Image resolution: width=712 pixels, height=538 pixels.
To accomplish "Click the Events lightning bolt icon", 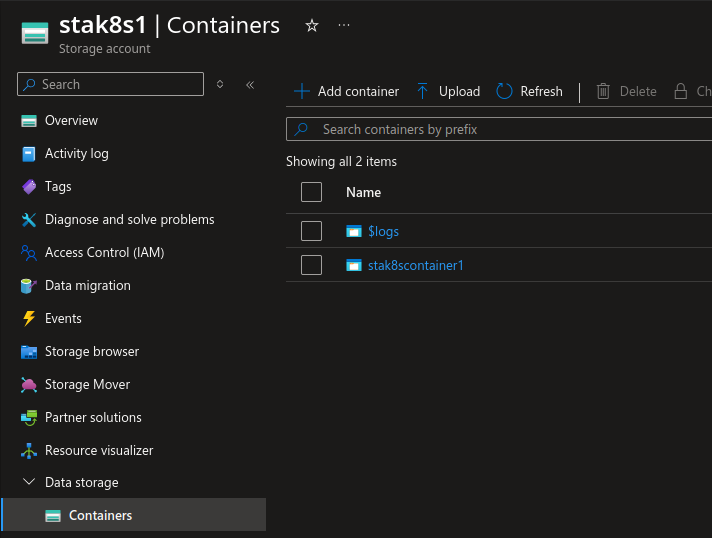I will (x=29, y=319).
